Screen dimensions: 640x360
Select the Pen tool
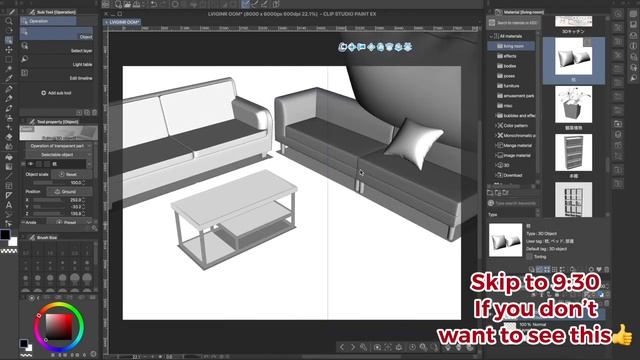coord(9,89)
